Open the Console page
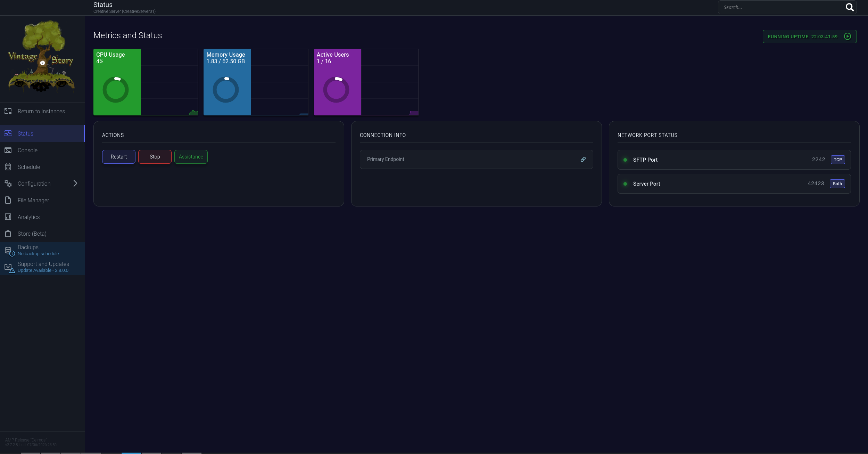The width and height of the screenshot is (868, 454). click(x=42, y=150)
